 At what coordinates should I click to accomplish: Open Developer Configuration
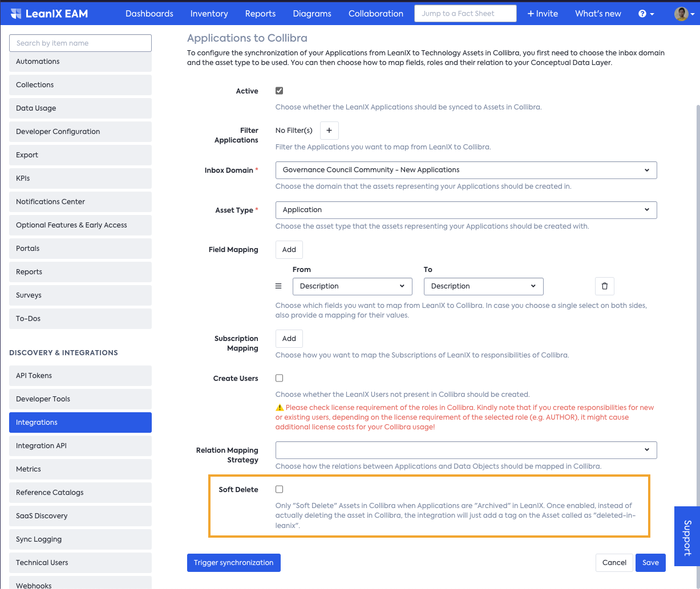[80, 132]
